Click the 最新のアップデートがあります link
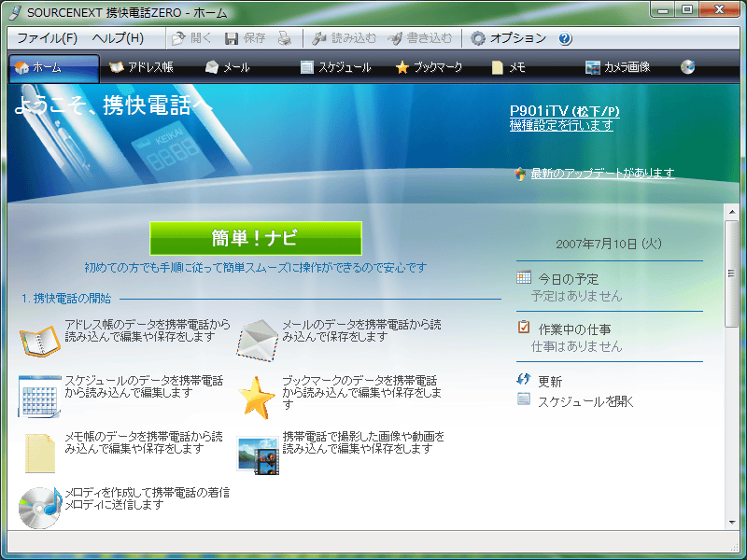This screenshot has height=560, width=747. point(602,173)
